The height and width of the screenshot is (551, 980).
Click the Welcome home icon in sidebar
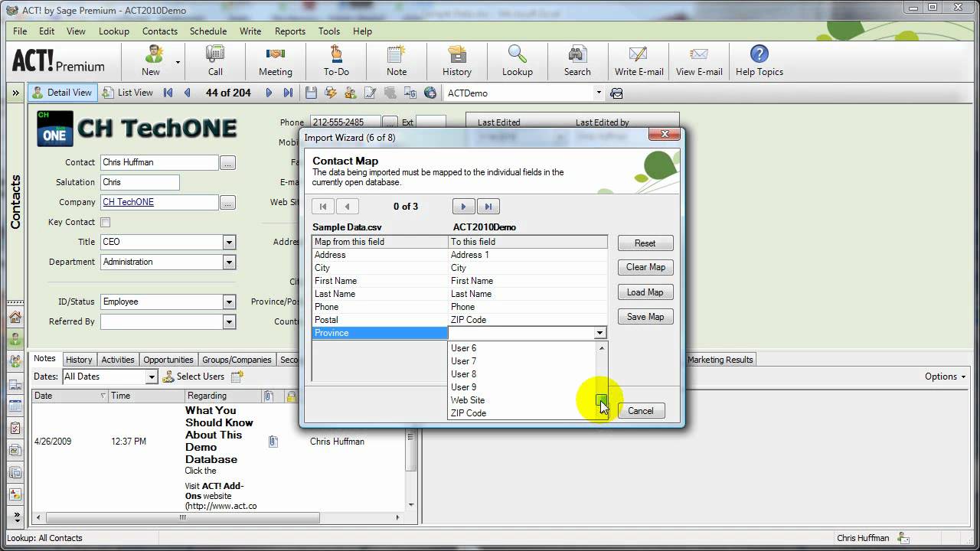point(15,318)
